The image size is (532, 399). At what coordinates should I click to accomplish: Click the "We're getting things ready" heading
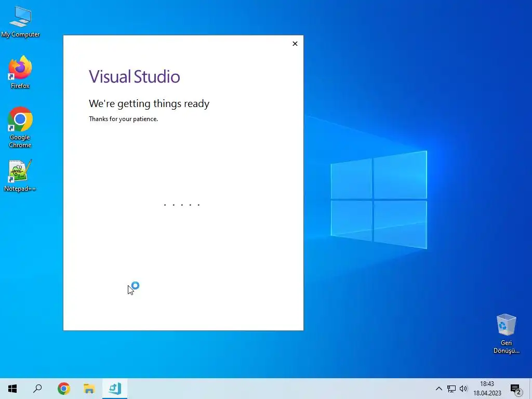[149, 103]
